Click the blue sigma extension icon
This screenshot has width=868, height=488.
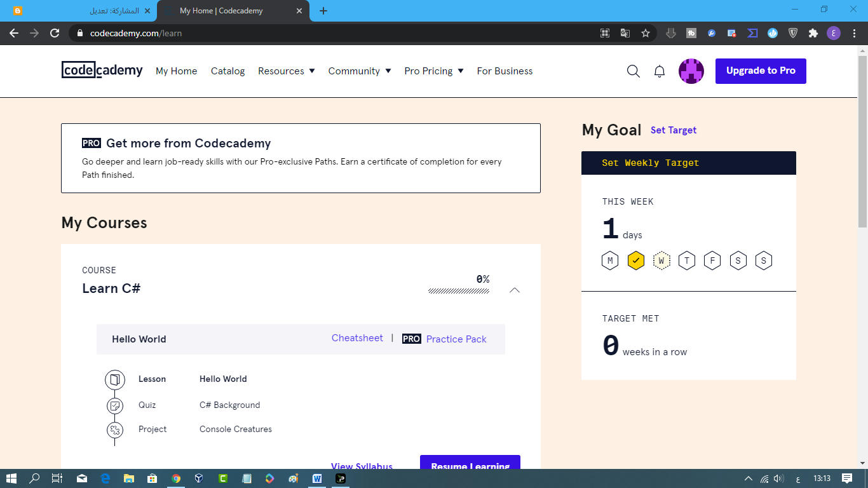pos(752,33)
